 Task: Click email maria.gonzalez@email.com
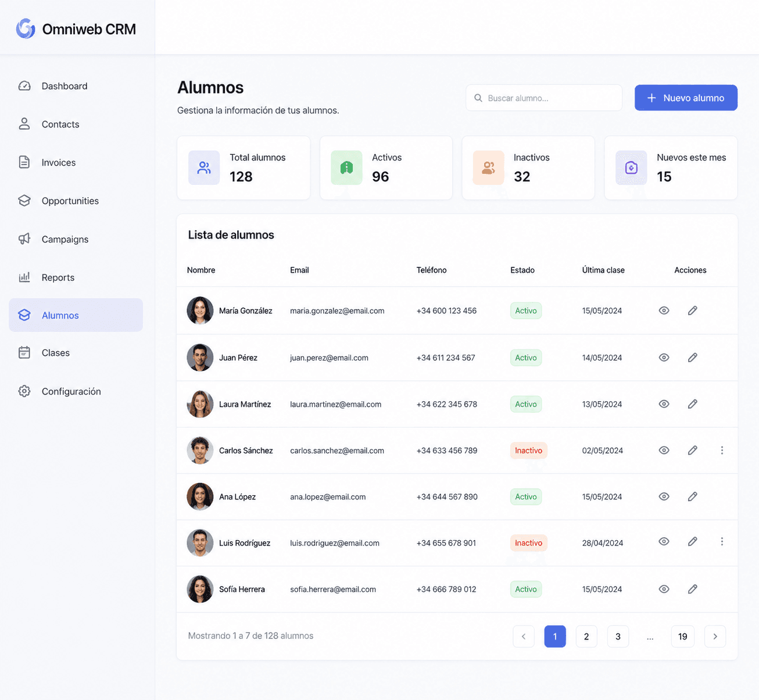337,311
